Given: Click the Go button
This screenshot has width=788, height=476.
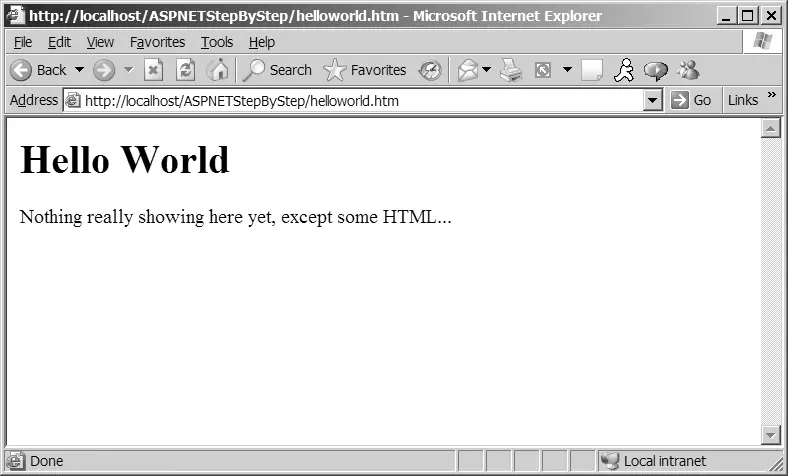Looking at the screenshot, I should pos(692,101).
